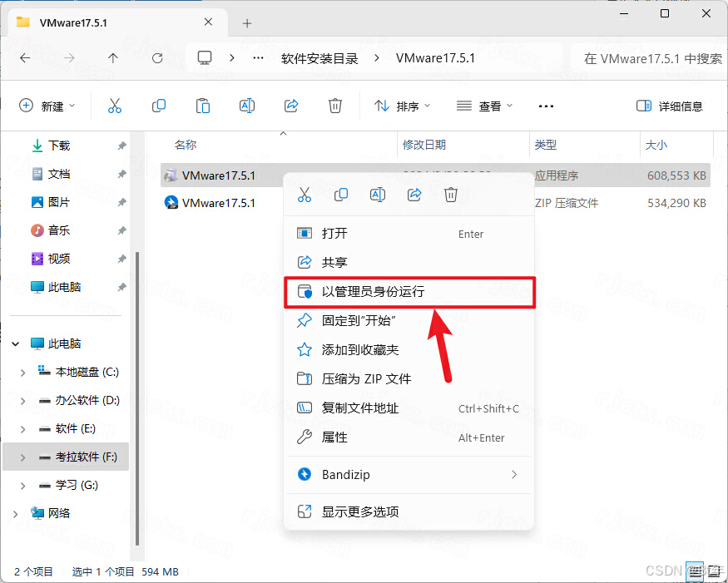Unpin 音乐 using its pin icon

[121, 230]
